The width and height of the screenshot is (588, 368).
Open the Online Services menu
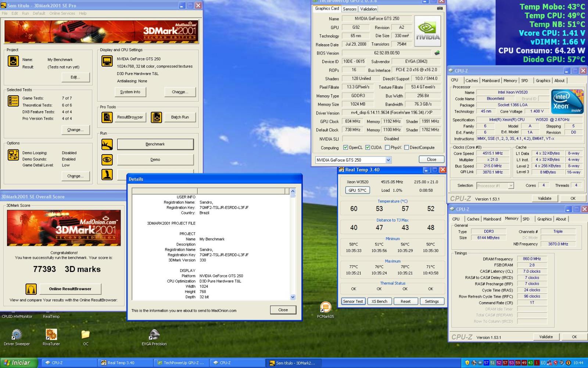(x=62, y=13)
